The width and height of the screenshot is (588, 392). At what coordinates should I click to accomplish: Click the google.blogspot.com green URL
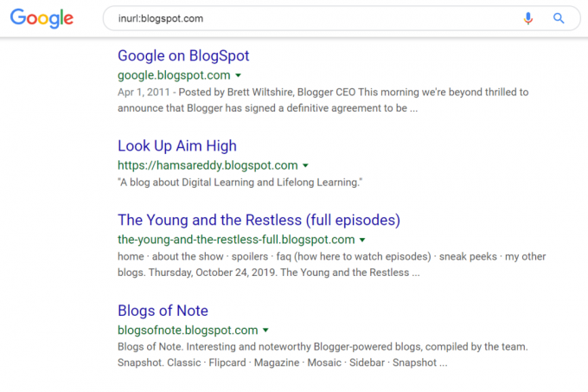tap(174, 75)
